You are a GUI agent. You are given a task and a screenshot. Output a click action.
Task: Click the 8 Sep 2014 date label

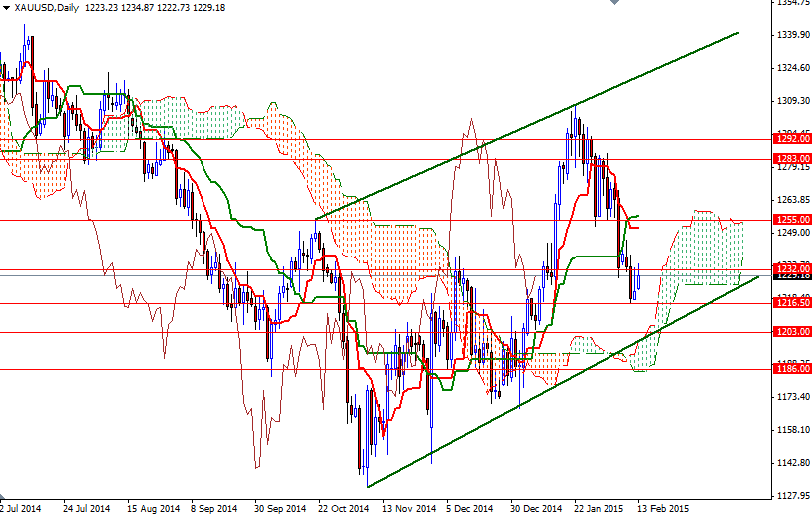(x=214, y=509)
